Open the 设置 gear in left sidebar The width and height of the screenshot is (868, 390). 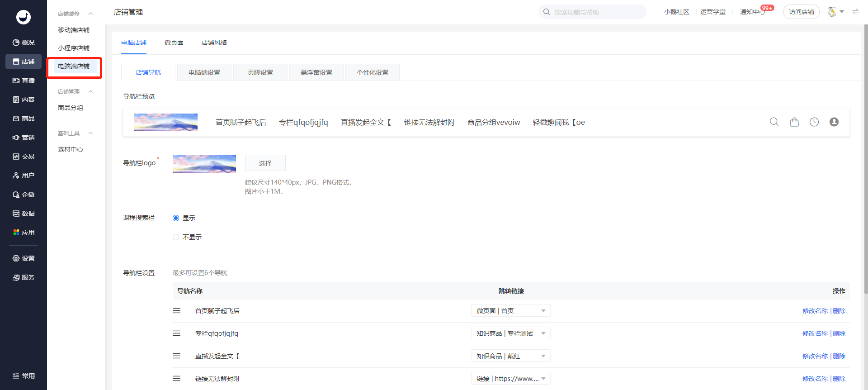24,258
